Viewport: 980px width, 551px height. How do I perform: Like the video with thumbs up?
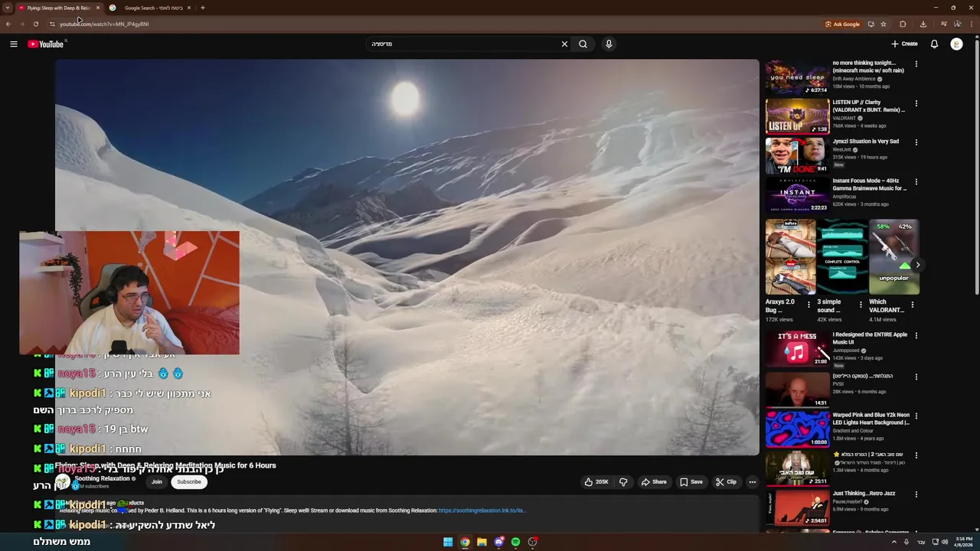pos(596,482)
